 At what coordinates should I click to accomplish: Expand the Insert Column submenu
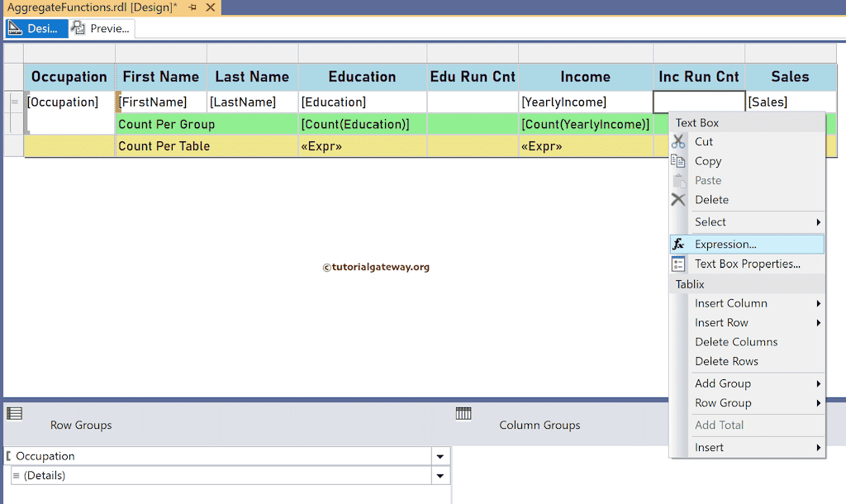click(747, 303)
